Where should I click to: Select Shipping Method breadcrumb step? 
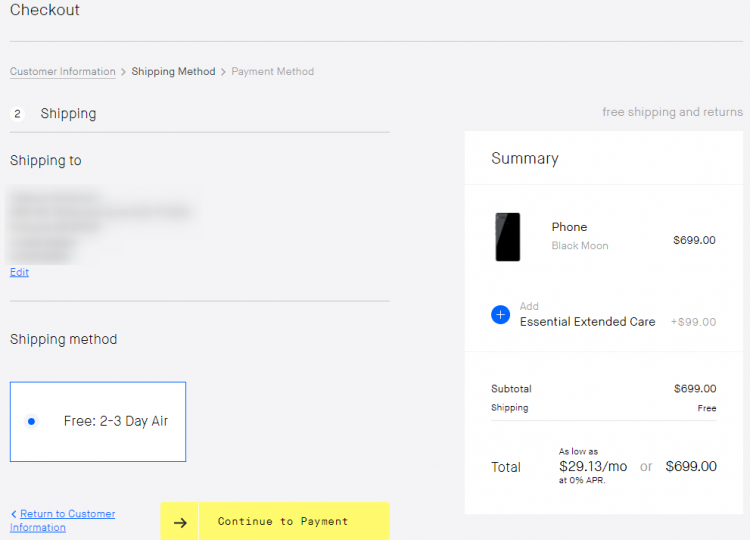point(173,71)
